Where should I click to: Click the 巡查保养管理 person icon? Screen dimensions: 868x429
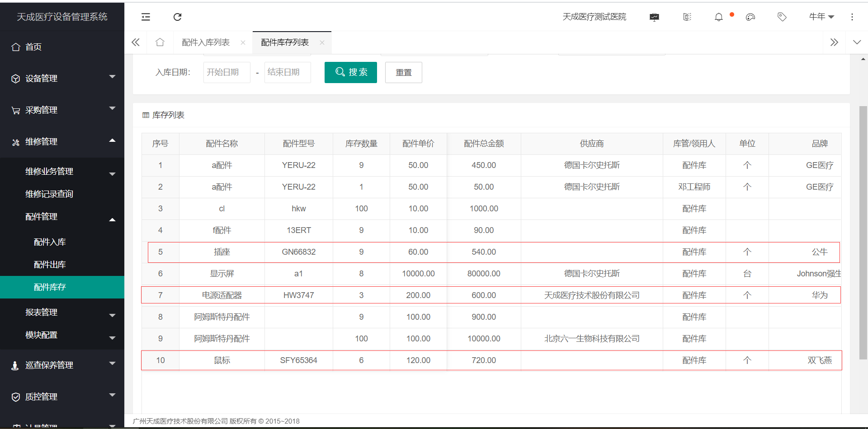15,365
